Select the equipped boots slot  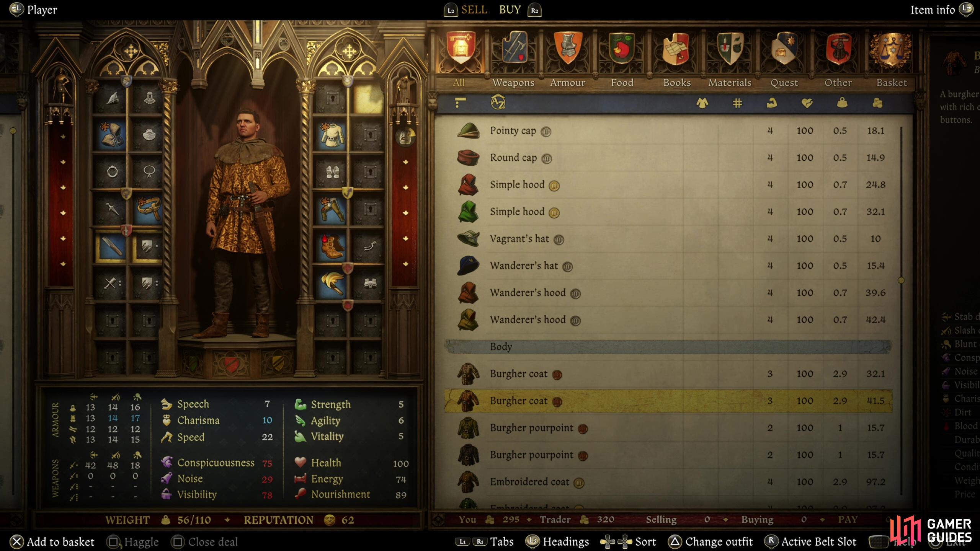point(331,247)
